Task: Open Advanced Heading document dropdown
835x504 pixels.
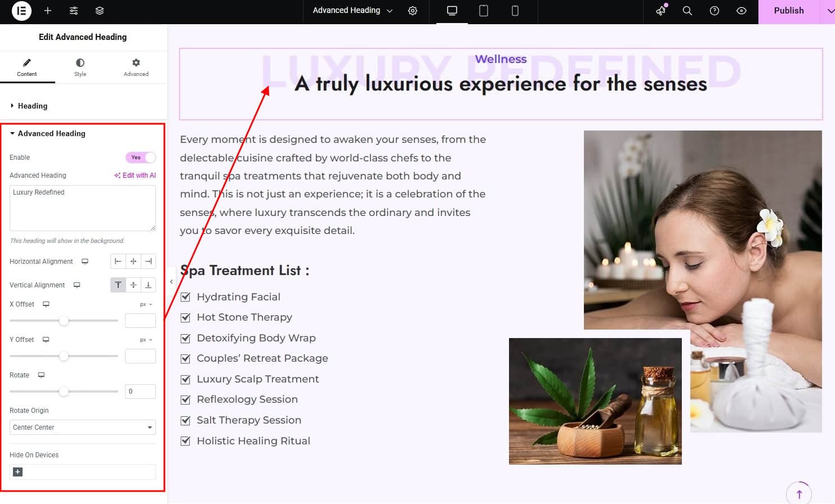Action: click(x=352, y=11)
